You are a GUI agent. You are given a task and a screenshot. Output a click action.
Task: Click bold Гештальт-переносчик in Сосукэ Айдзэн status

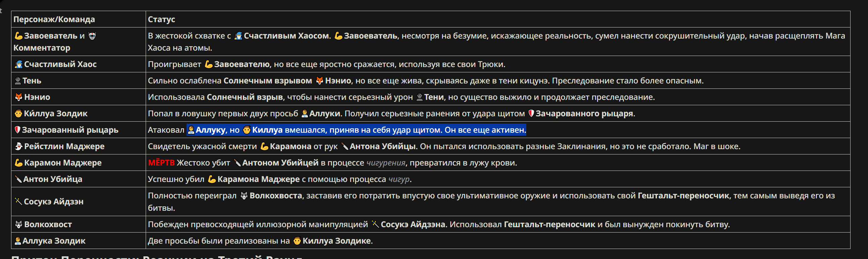click(683, 196)
